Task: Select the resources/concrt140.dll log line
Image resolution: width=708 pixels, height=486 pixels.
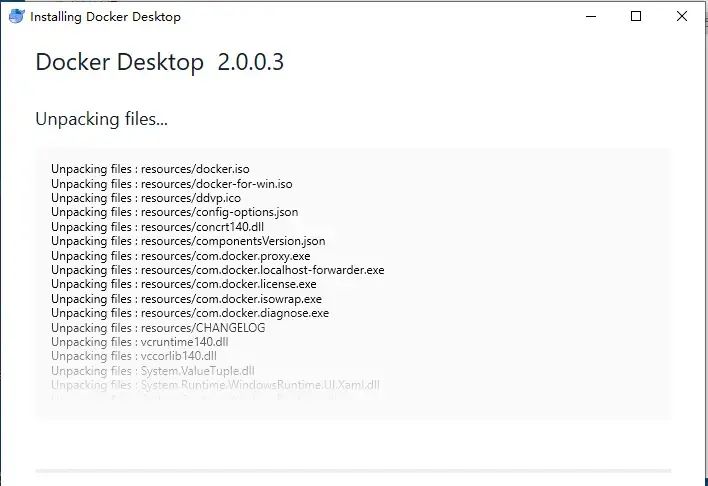Action: tap(157, 227)
